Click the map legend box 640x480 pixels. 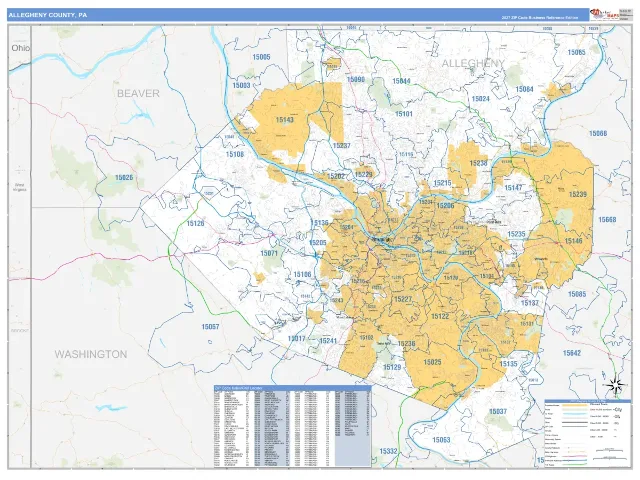tap(588, 433)
